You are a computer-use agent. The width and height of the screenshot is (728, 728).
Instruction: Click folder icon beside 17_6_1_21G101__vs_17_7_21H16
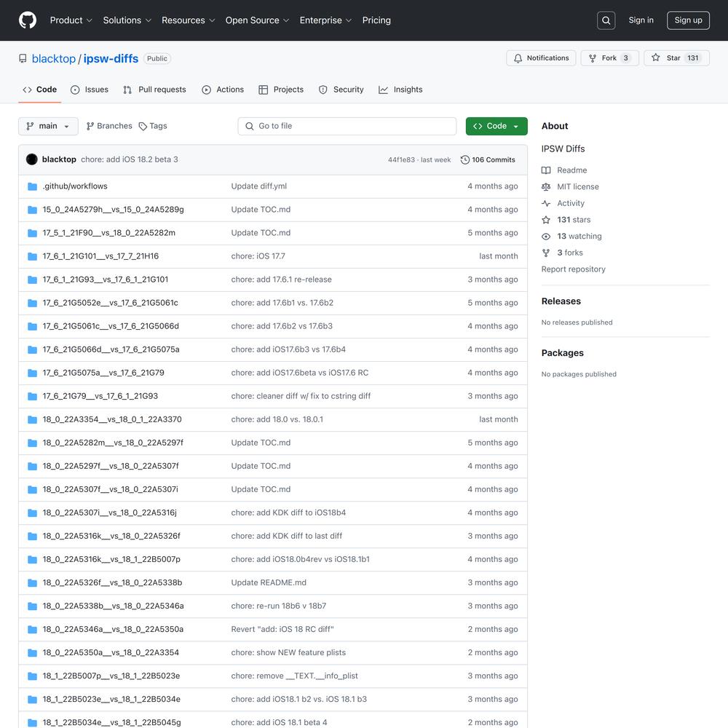[33, 256]
